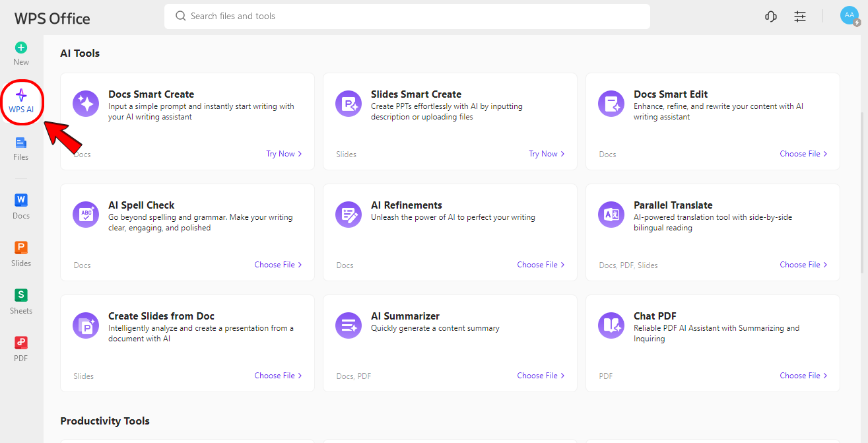868x443 pixels.
Task: Open the PDF app icon in sidebar
Action: 21,343
